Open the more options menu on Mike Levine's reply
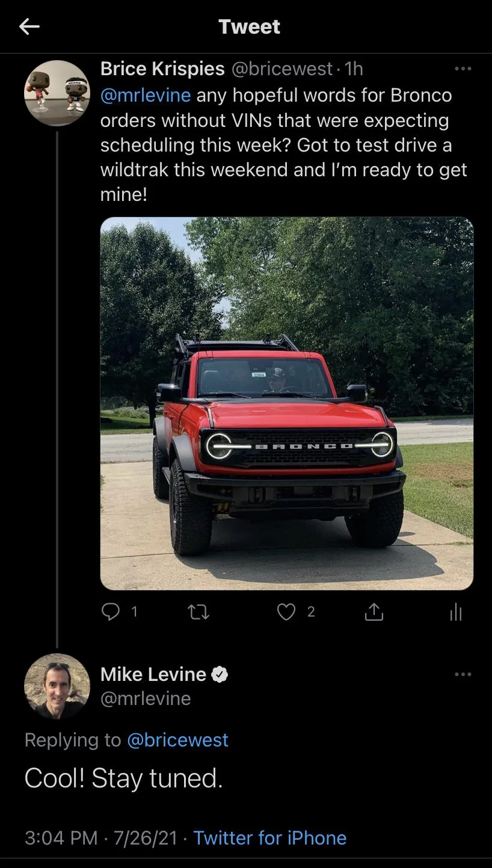The height and width of the screenshot is (868, 492). [x=463, y=674]
